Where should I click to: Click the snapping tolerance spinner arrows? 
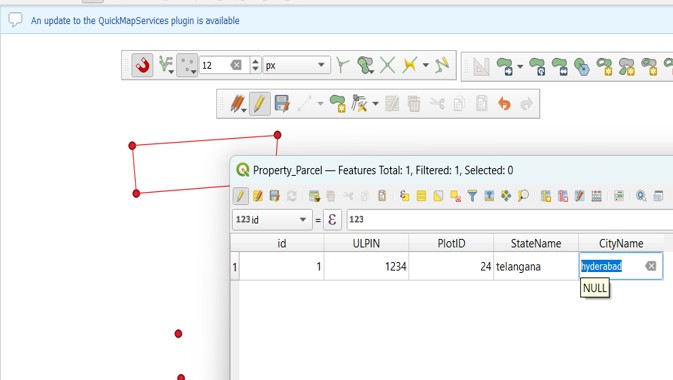(255, 65)
